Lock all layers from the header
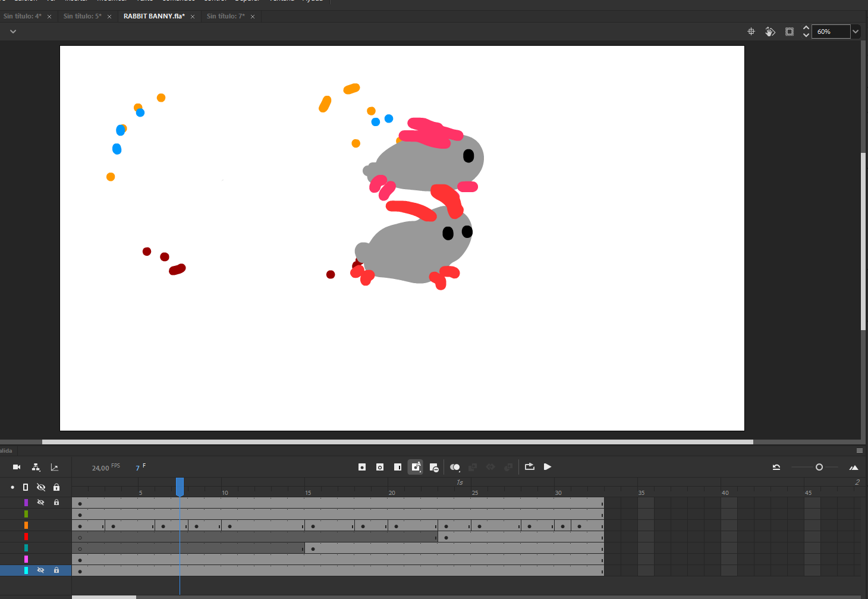 56,487
